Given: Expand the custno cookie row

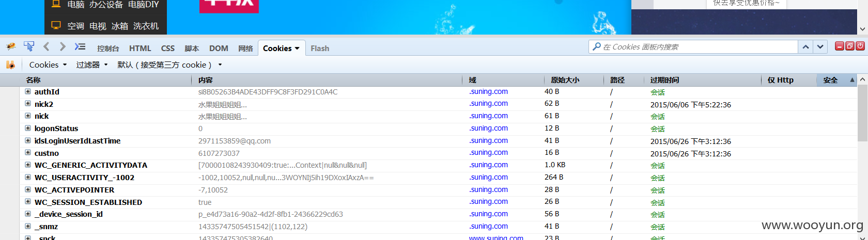Looking at the screenshot, I should (x=28, y=152).
